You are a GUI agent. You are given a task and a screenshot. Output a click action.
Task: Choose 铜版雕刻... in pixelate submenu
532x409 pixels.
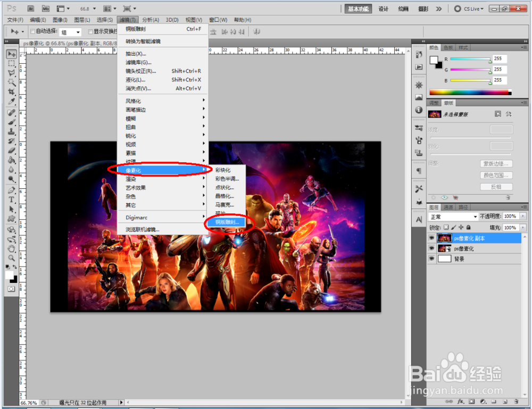click(x=227, y=222)
